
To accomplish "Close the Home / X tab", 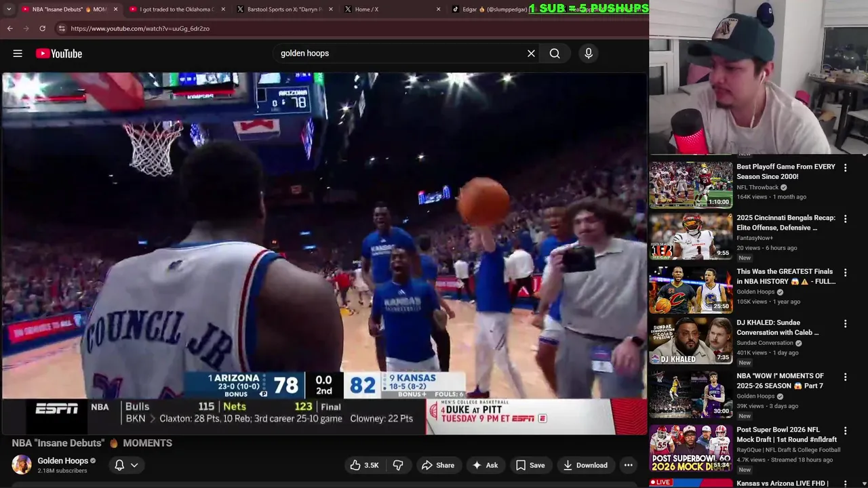I will tap(438, 9).
